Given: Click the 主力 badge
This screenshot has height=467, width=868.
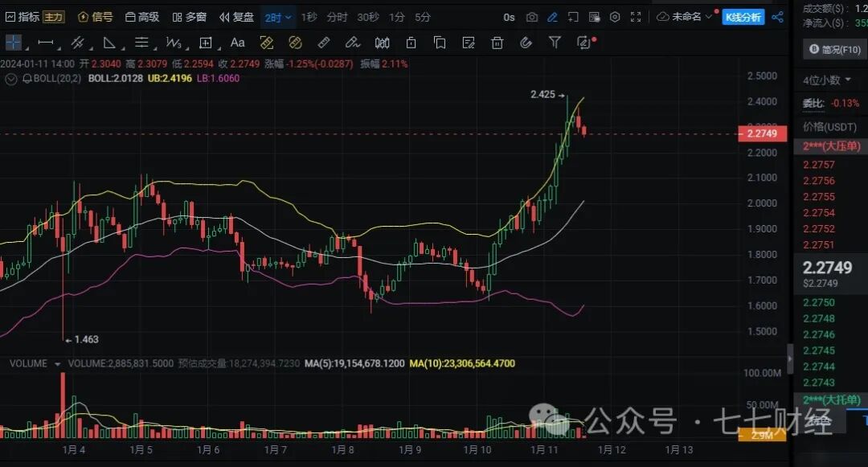Looking at the screenshot, I should 53,17.
